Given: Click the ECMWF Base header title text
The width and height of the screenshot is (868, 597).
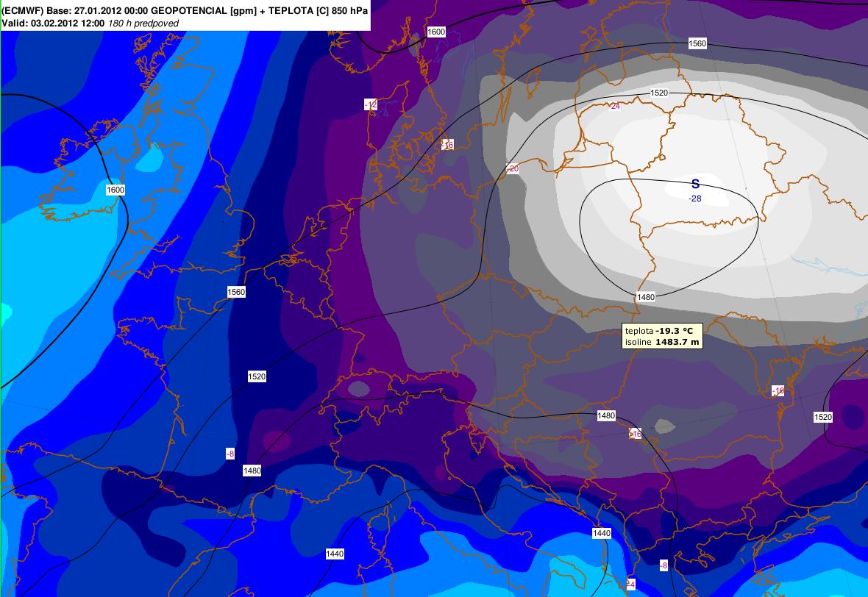Looking at the screenshot, I should [x=185, y=10].
